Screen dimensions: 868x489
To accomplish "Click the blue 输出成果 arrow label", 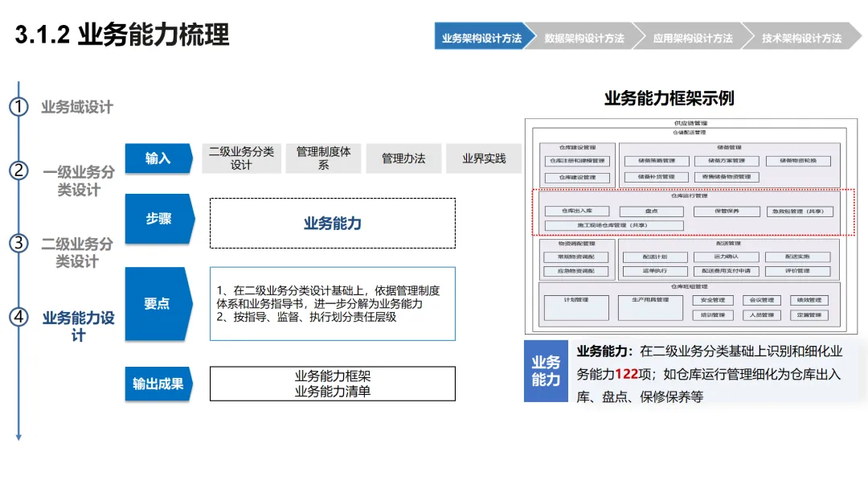I will pyautogui.click(x=159, y=384).
